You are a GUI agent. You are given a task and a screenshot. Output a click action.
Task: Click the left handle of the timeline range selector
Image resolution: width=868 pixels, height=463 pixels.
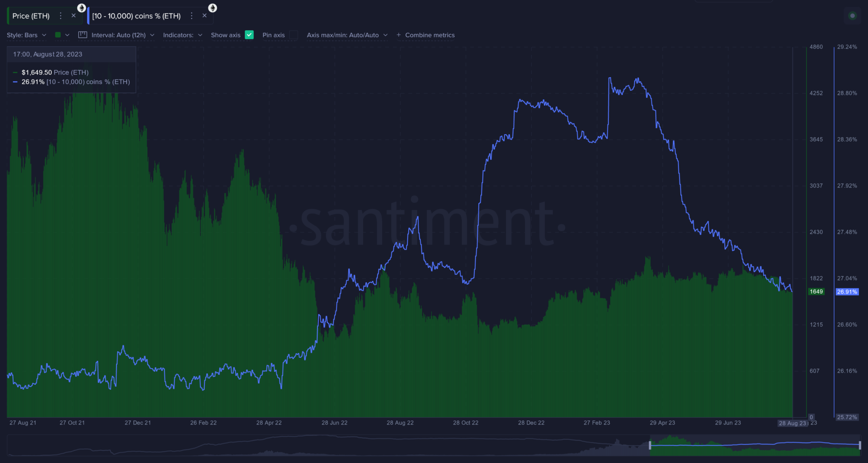click(650, 445)
